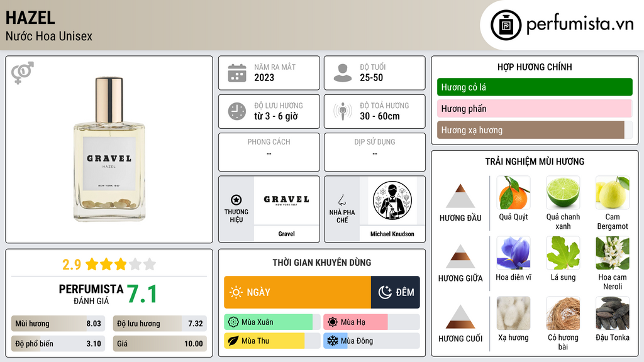The image size is (644, 362).
Task: Click the Hương đầu pyramid icon
Action: click(460, 196)
